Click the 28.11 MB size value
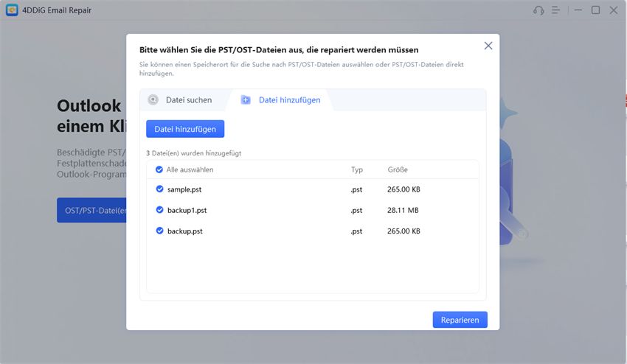The width and height of the screenshot is (627, 364). coord(403,210)
